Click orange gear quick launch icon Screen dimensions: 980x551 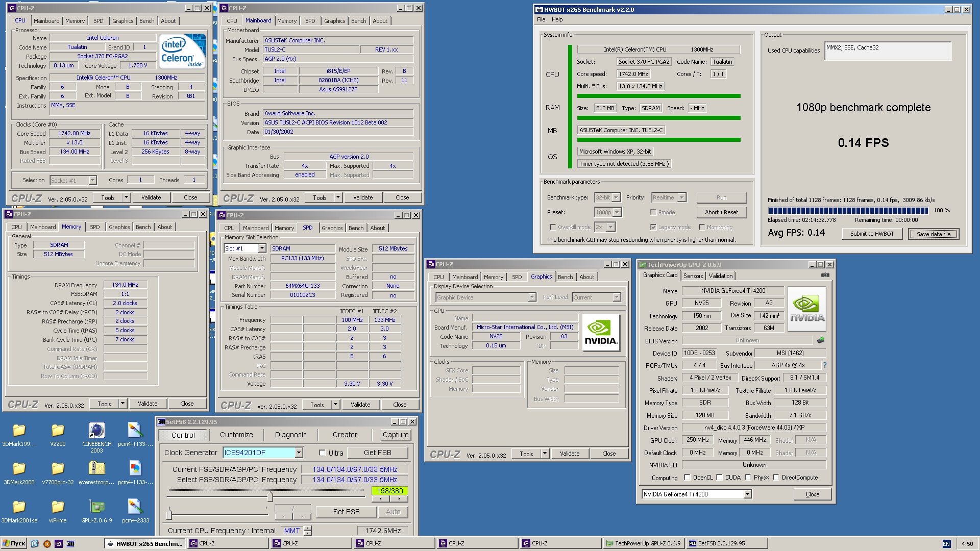[x=47, y=544]
